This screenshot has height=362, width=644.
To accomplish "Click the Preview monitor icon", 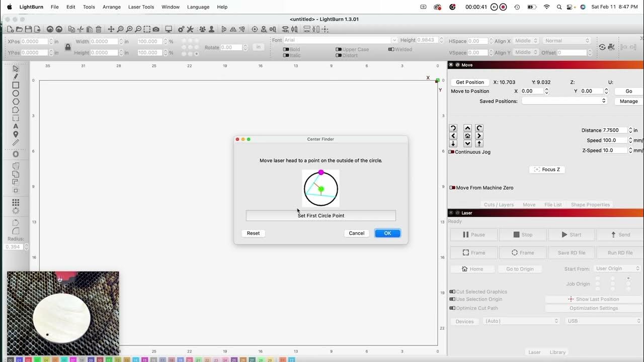I will pos(169,29).
